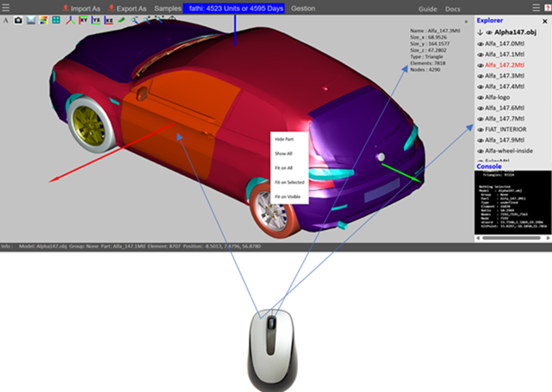Click the Console horizontal scrollbar
552x392 pixels.
coord(511,238)
